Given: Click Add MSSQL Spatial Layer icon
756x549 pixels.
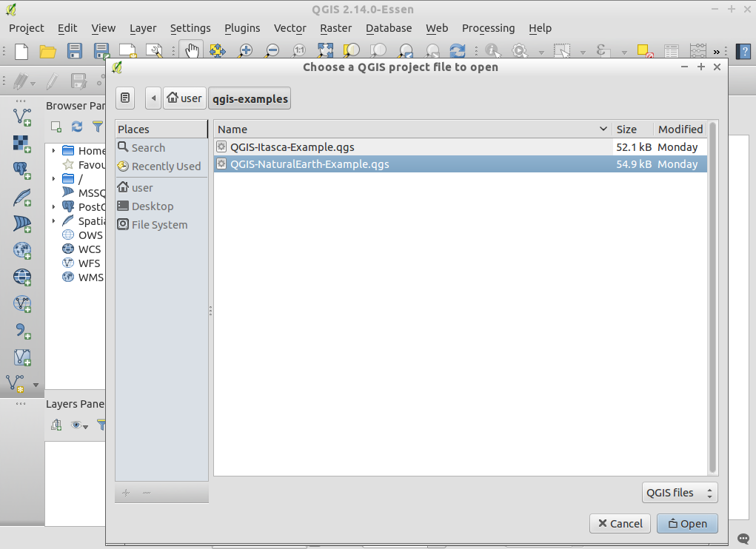Looking at the screenshot, I should coord(22,224).
